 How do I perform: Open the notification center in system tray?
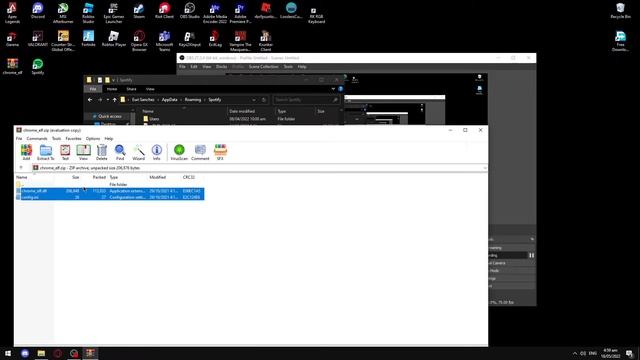coord(629,353)
